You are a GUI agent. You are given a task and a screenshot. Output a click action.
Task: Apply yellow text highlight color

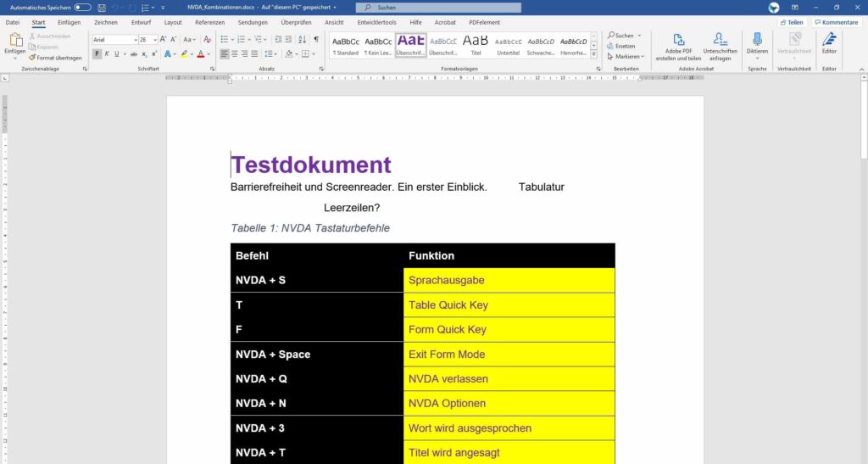pos(184,53)
